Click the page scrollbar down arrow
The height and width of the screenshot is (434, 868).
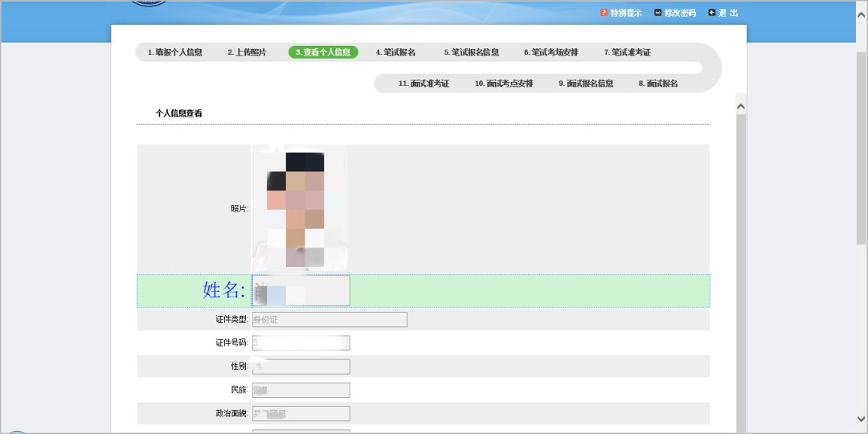861,427
